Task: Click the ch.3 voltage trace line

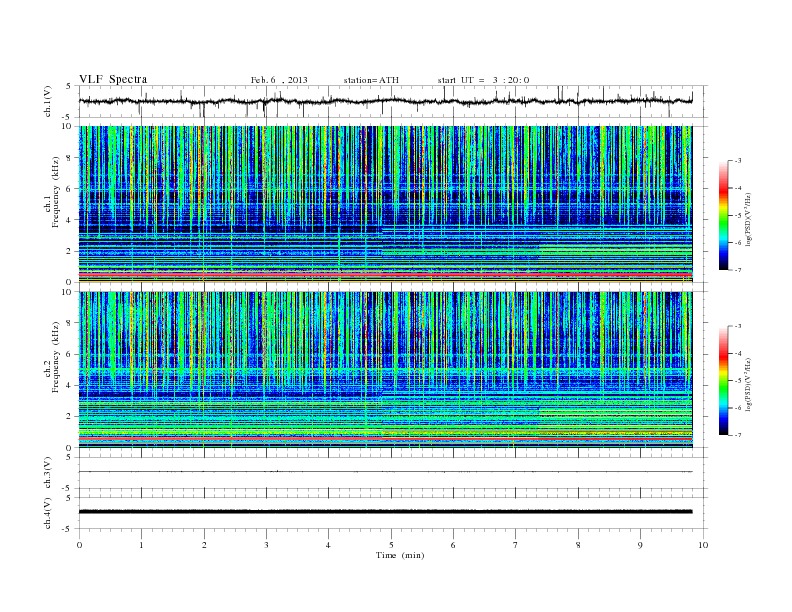Action: (385, 472)
